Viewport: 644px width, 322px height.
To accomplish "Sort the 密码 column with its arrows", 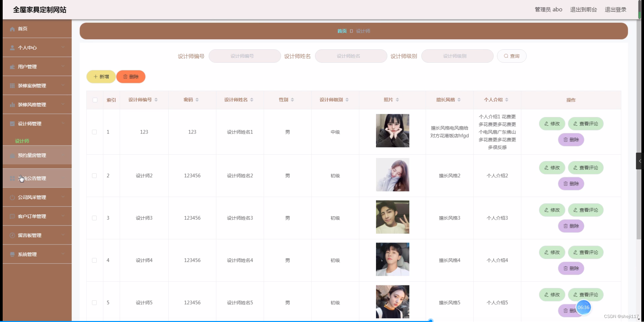I will 197,100.
